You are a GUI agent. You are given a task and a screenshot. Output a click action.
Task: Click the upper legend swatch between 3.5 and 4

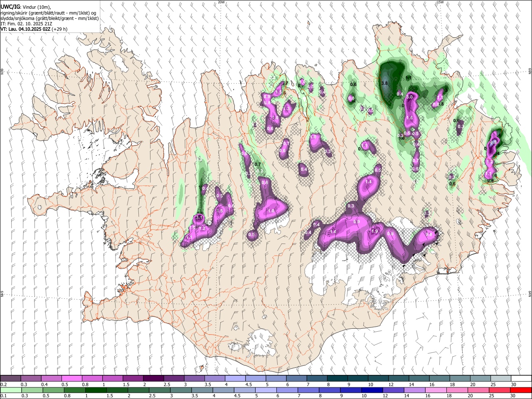coord(215,379)
